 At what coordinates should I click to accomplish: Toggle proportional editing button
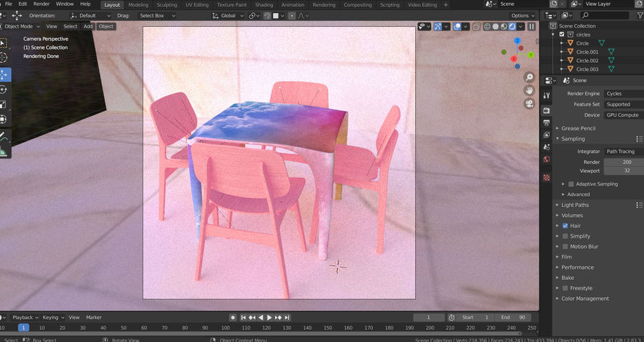coord(292,16)
